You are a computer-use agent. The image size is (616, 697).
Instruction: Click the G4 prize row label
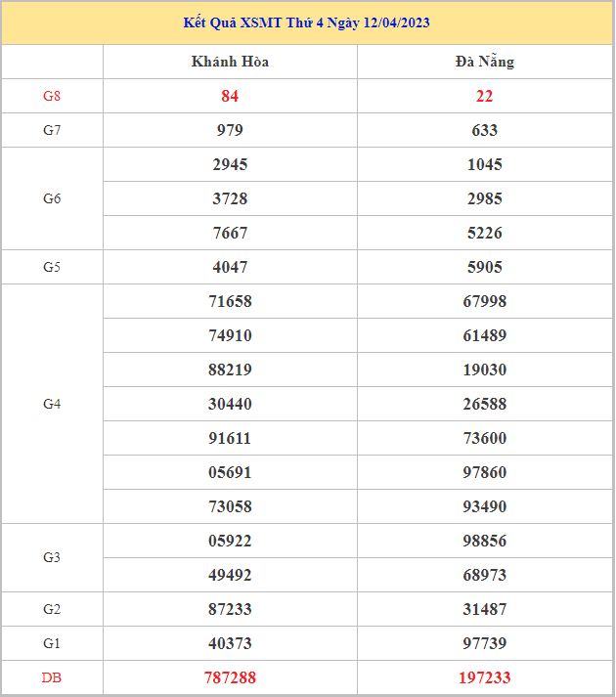point(52,404)
